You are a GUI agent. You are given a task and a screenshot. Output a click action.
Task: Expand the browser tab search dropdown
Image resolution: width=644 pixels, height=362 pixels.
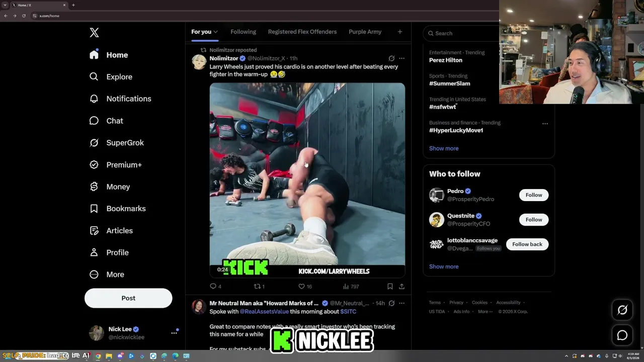[x=5, y=5]
